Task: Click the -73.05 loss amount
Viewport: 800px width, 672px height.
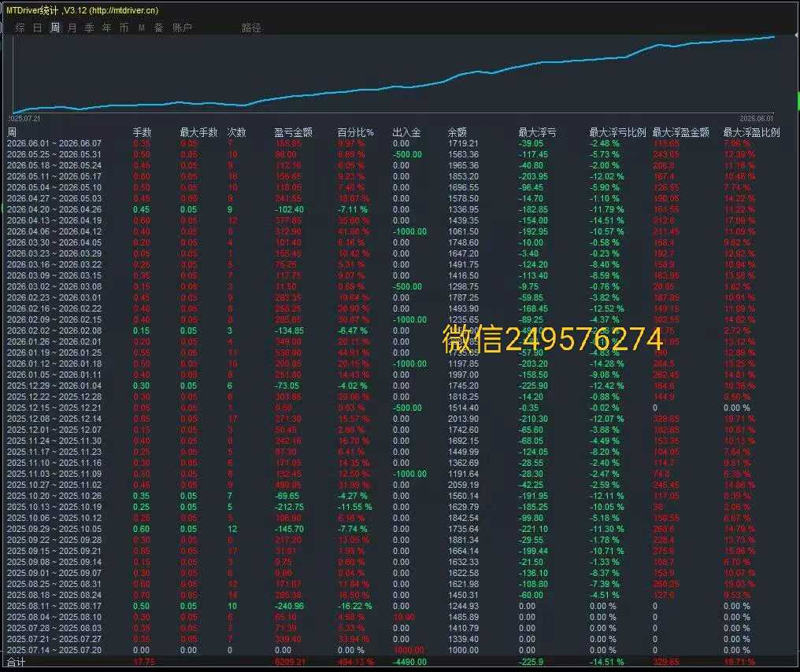Action: tap(287, 386)
